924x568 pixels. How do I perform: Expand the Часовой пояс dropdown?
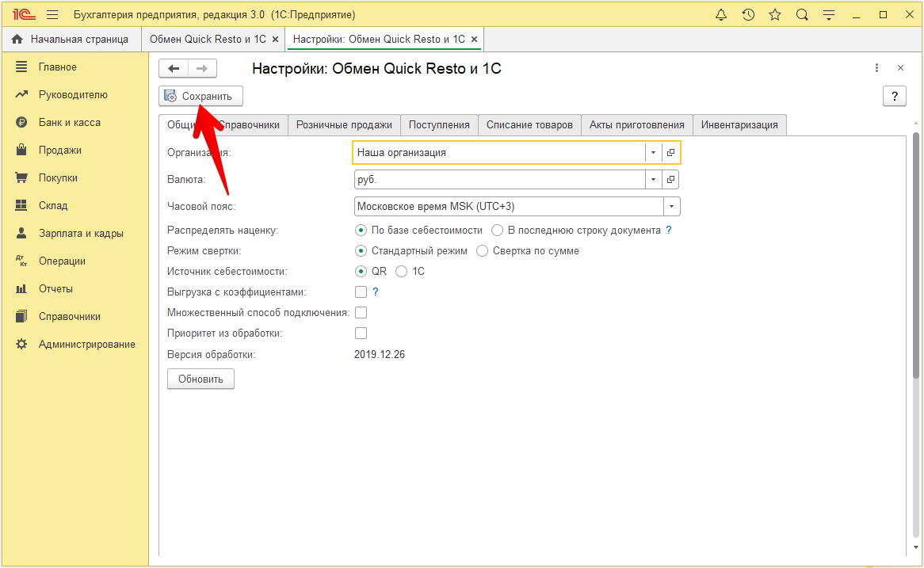click(x=672, y=207)
